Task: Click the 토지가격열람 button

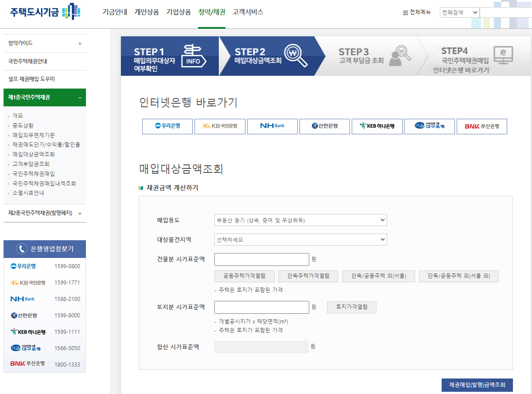Action: [x=351, y=307]
